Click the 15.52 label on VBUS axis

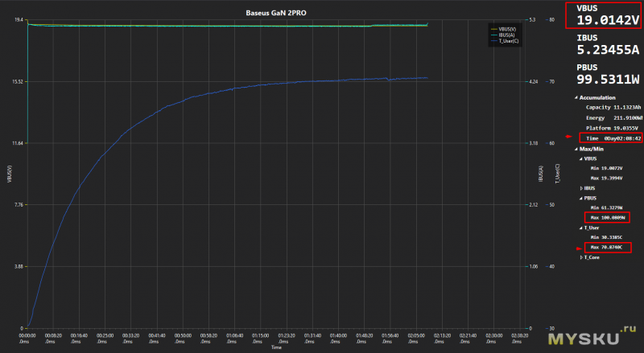(17, 82)
